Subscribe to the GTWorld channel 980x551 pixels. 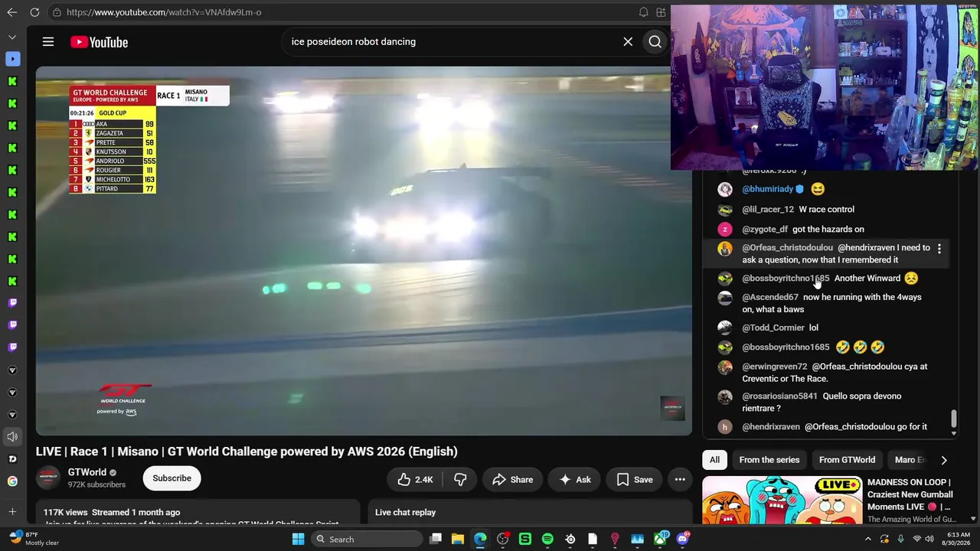click(x=171, y=478)
